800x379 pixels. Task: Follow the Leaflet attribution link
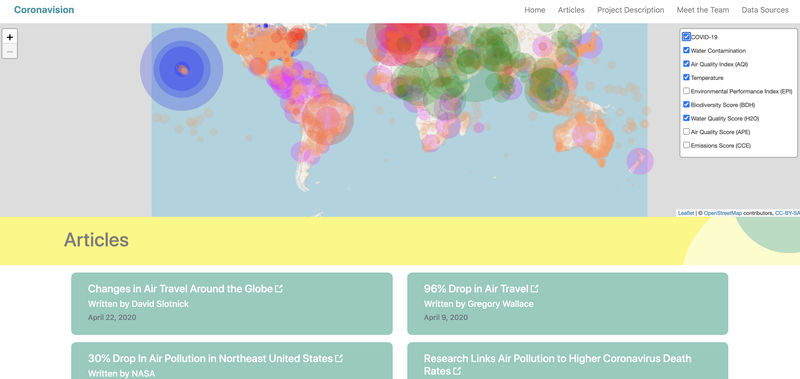click(x=686, y=213)
